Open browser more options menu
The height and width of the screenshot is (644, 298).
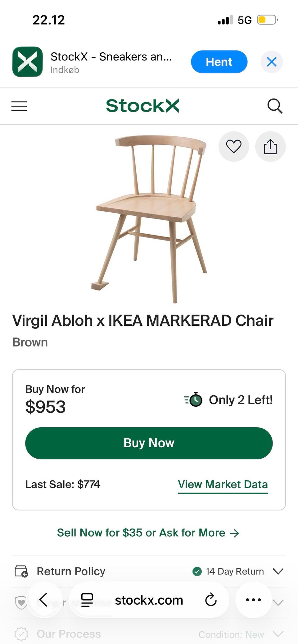tap(253, 600)
